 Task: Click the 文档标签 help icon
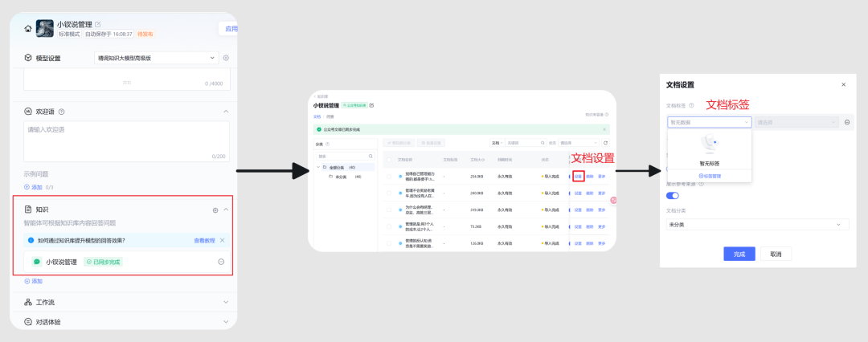point(691,105)
